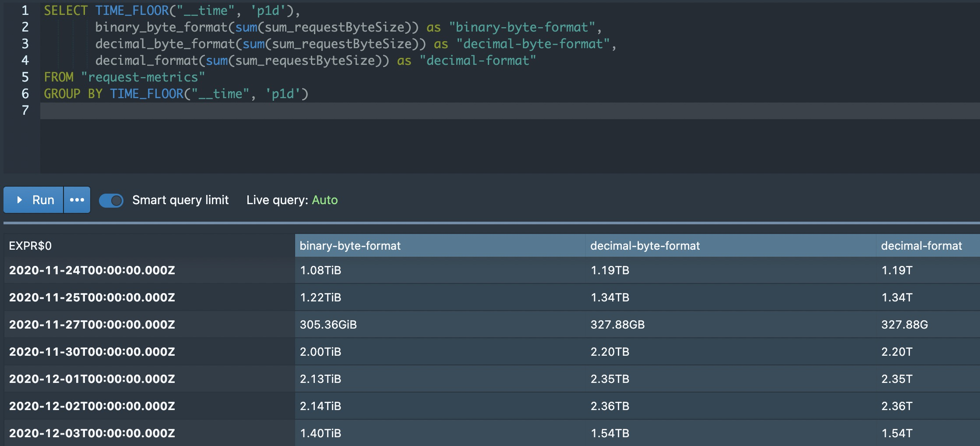Click the 2.35TB value
Viewport: 980px width, 446px height.
610,379
